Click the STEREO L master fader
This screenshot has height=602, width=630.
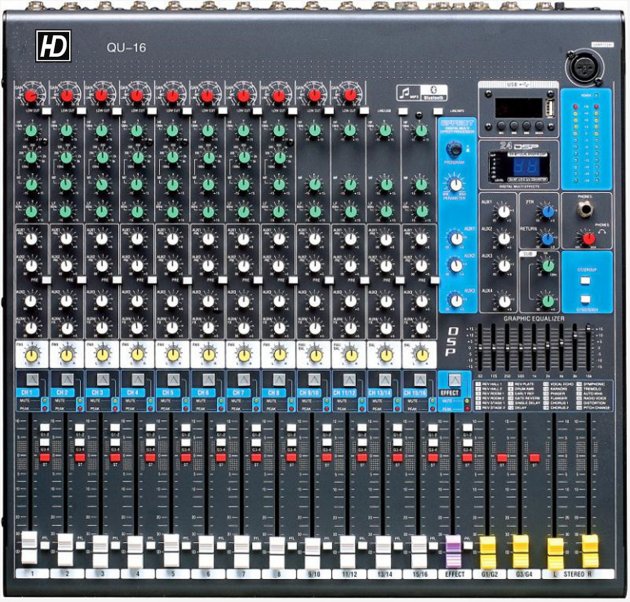coord(556,553)
